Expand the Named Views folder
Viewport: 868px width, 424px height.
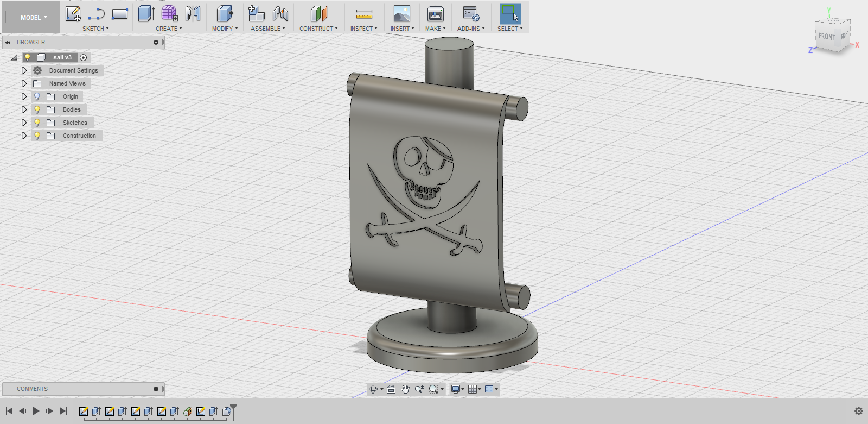pos(24,83)
